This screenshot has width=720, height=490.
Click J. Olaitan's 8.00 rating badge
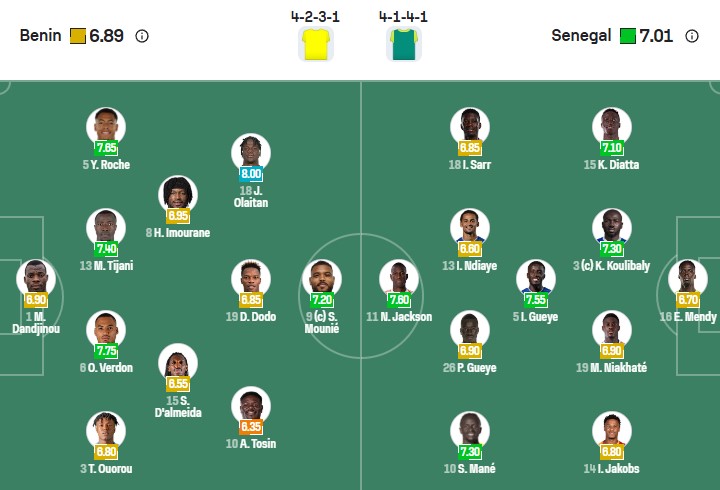(x=251, y=173)
